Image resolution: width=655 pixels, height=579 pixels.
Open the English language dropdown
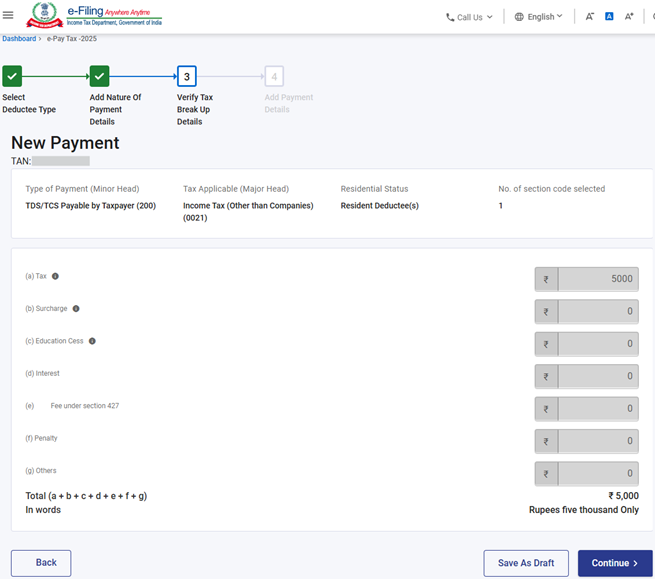pyautogui.click(x=538, y=17)
